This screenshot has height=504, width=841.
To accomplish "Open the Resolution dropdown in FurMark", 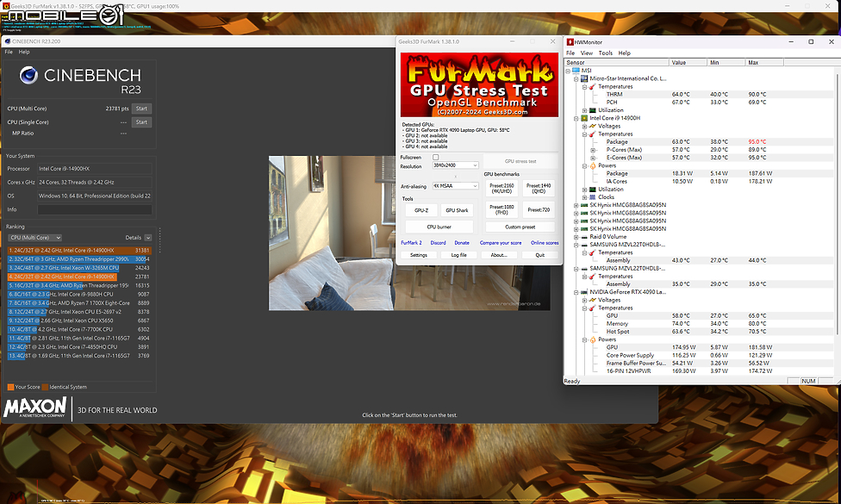I will coord(455,165).
